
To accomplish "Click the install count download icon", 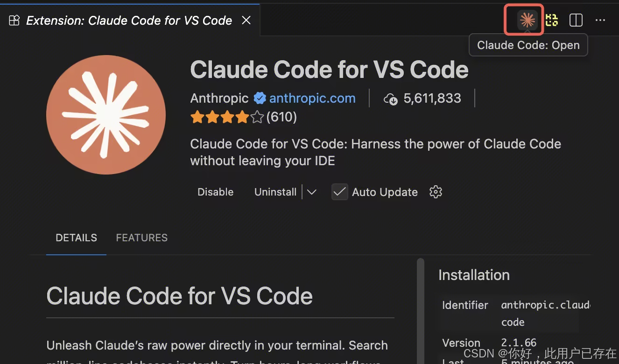I will tap(390, 98).
